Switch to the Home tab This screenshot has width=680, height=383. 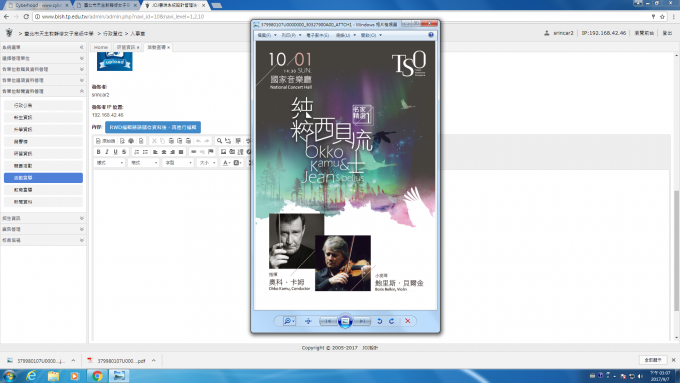coord(101,47)
